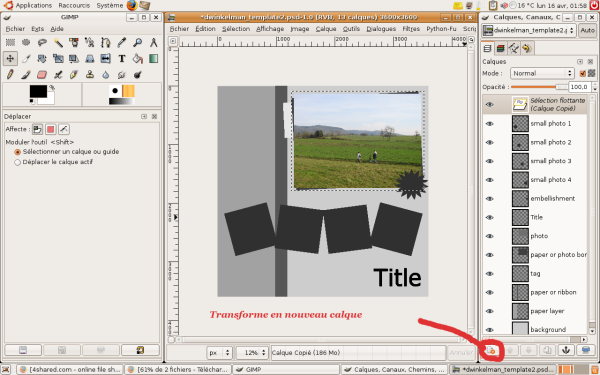Open the Filtres menu
Screen dimensions: 600x375
411,29
